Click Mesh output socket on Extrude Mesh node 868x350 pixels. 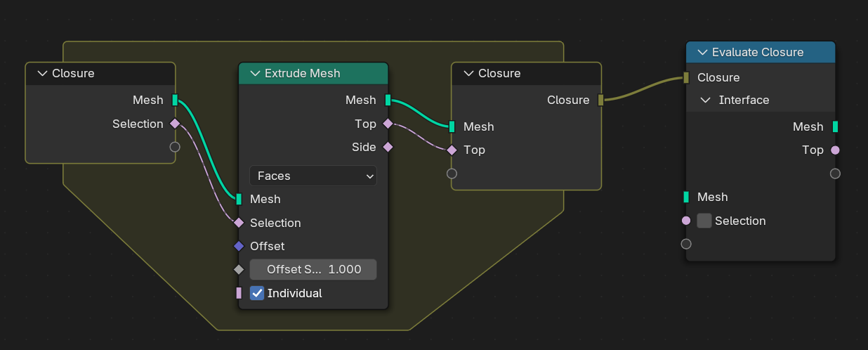(388, 101)
